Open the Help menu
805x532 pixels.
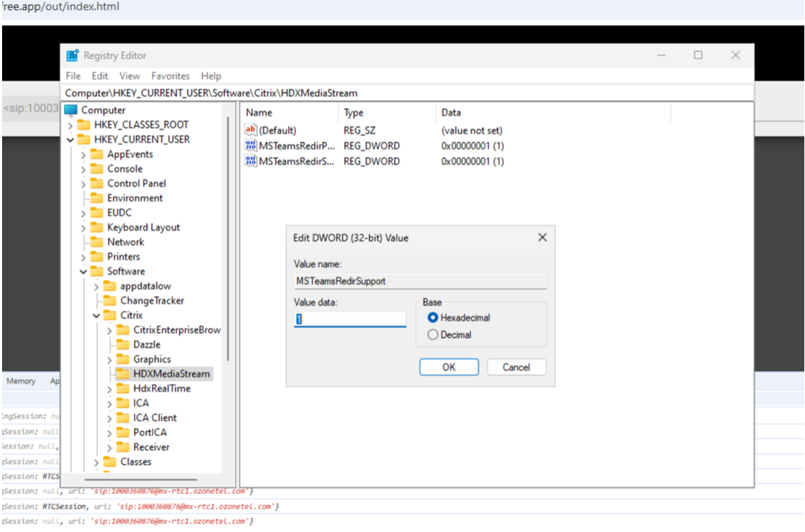211,76
